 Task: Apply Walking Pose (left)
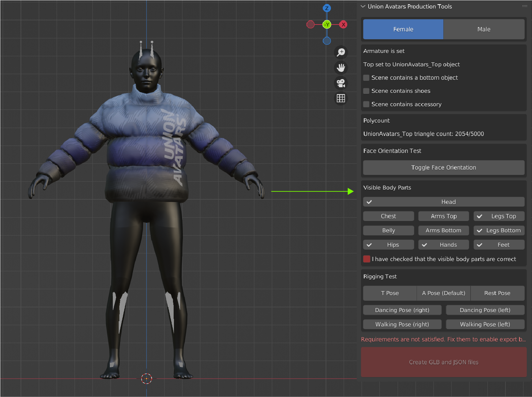[485, 324]
